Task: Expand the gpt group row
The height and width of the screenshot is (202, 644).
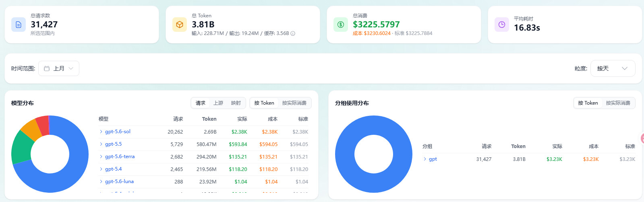Action: (x=425, y=159)
